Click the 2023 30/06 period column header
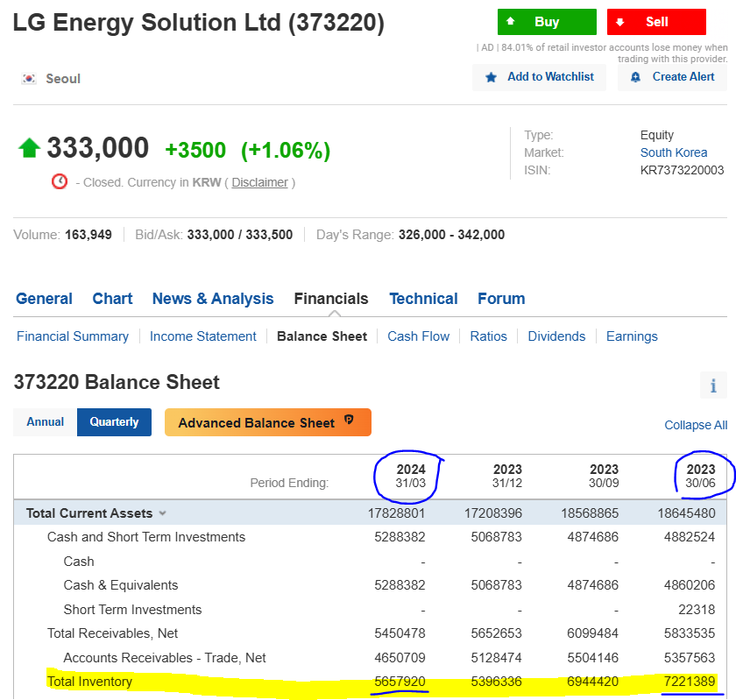 (700, 476)
